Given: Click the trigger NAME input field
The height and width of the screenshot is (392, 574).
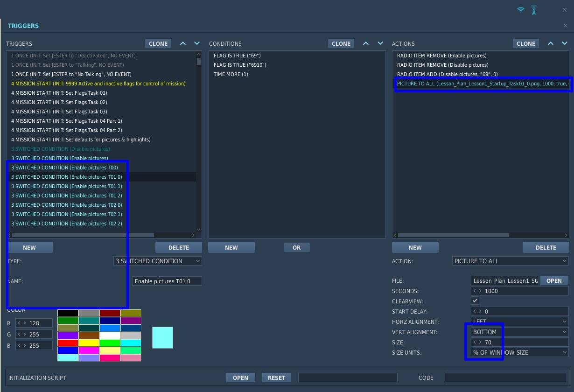Looking at the screenshot, I should coord(167,281).
